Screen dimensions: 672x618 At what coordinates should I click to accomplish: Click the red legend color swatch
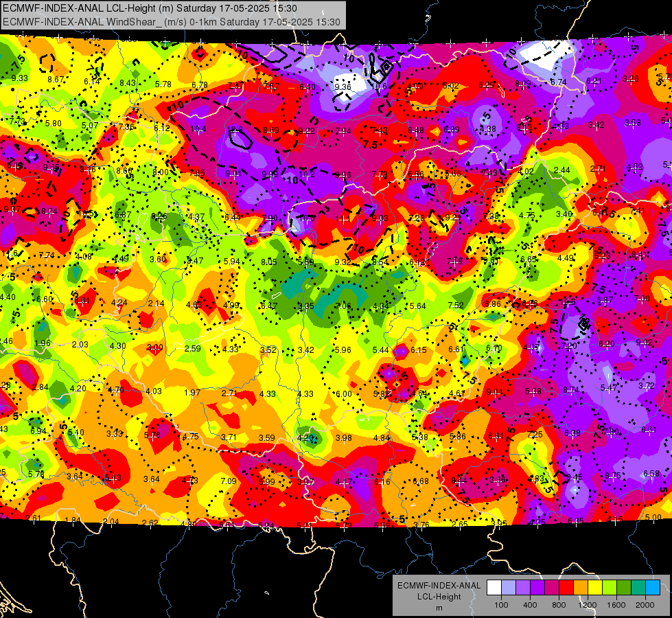click(566, 588)
